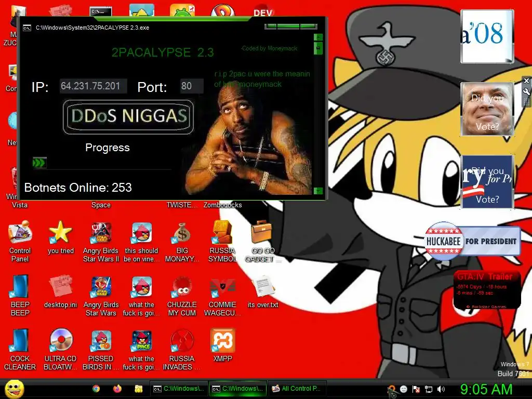Open the RUSSIA SYMBOL desktop icon
The image size is (532, 399).
(x=222, y=241)
